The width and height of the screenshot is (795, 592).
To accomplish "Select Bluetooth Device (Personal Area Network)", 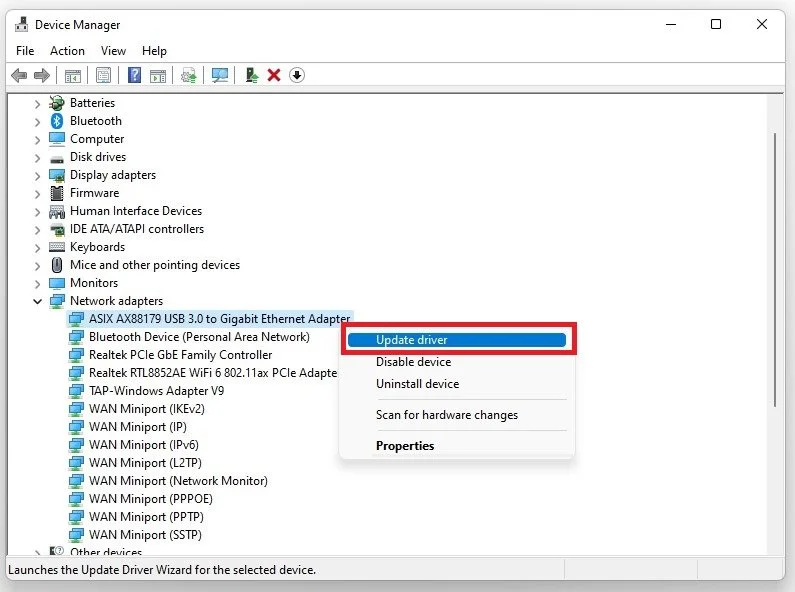I will [199, 337].
